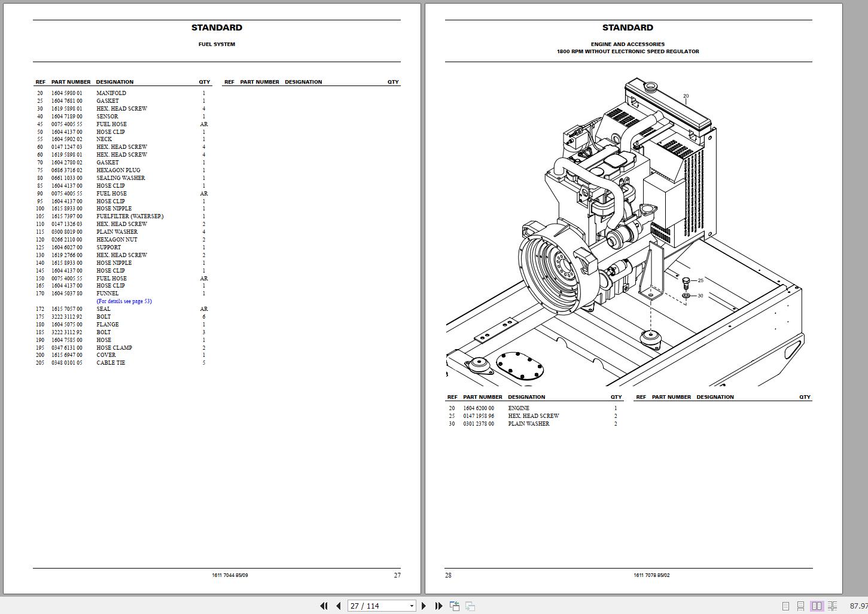Click part number 1604 6200 00
Image resolution: width=868 pixels, height=614 pixels.
479,408
